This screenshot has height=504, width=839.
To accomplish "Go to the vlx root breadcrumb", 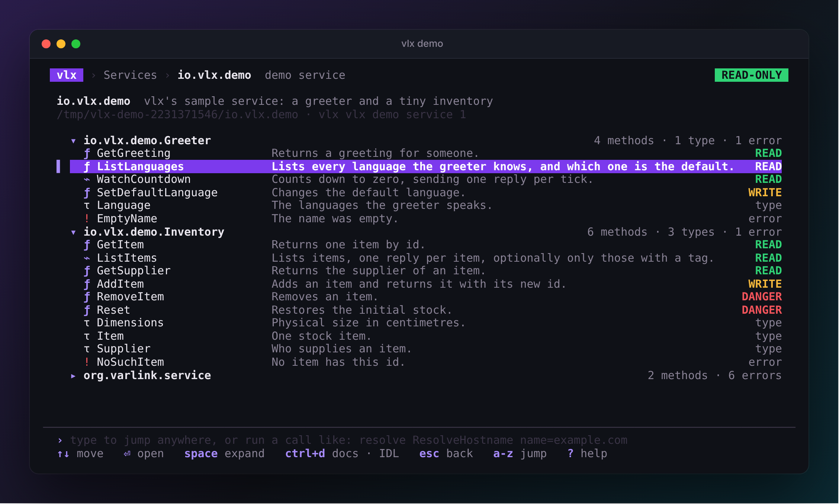I will (x=67, y=75).
